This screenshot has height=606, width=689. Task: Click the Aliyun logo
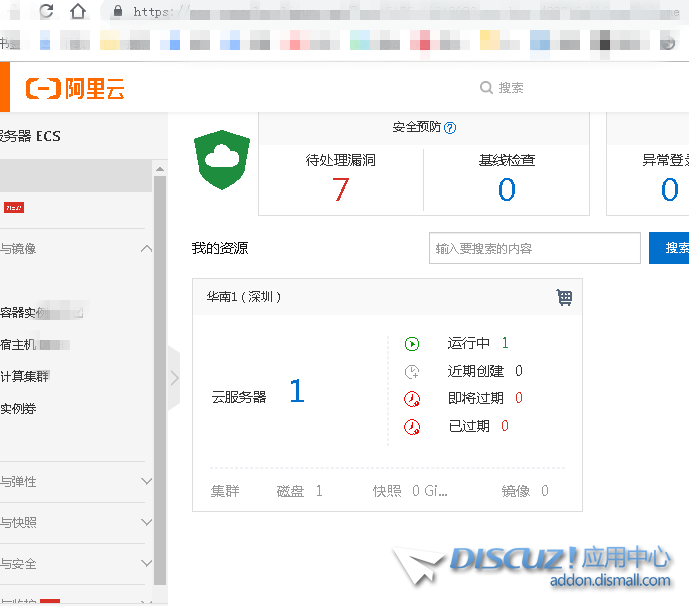pyautogui.click(x=76, y=88)
